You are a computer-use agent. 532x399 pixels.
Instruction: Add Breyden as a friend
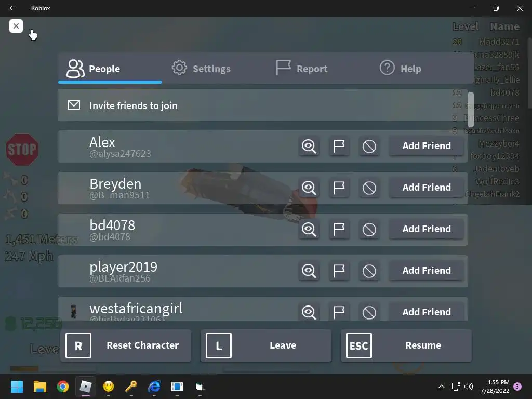[x=427, y=187]
